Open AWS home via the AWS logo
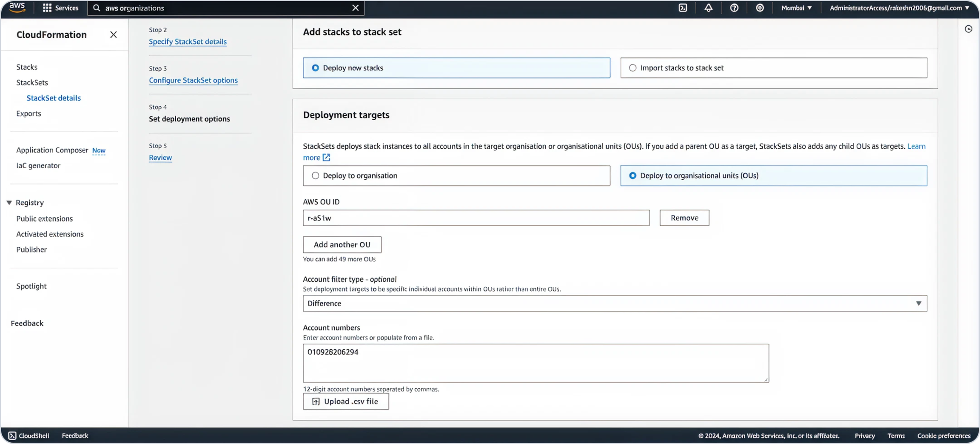 (x=17, y=8)
